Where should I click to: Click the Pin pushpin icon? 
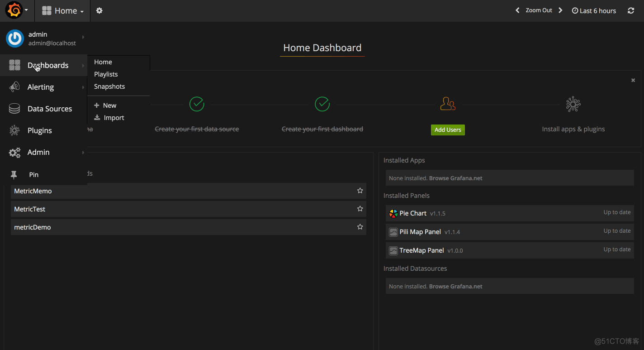(x=14, y=175)
